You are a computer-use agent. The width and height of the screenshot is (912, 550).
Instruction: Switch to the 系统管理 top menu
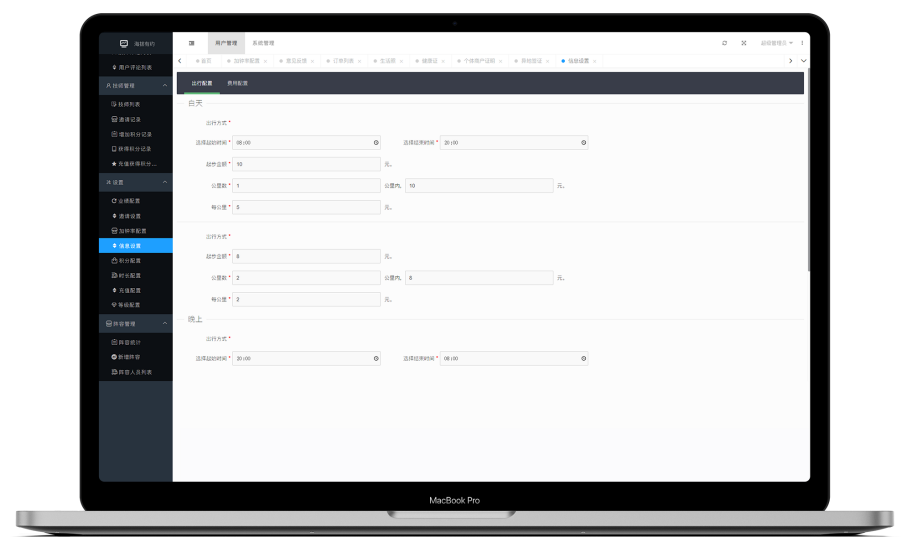pos(262,43)
